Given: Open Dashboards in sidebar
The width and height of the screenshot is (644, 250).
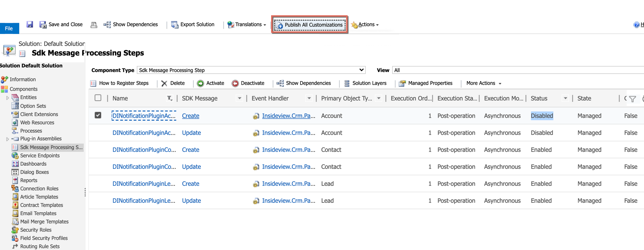Looking at the screenshot, I should [33, 164].
